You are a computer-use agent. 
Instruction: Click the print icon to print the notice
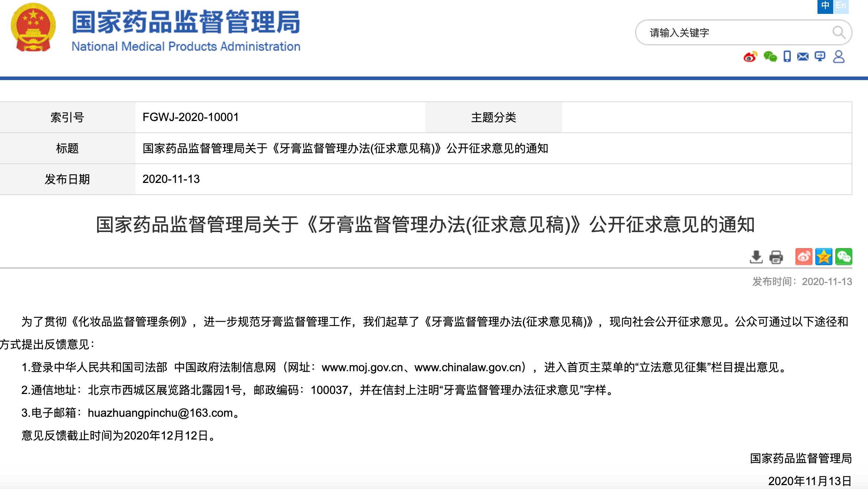tap(777, 257)
